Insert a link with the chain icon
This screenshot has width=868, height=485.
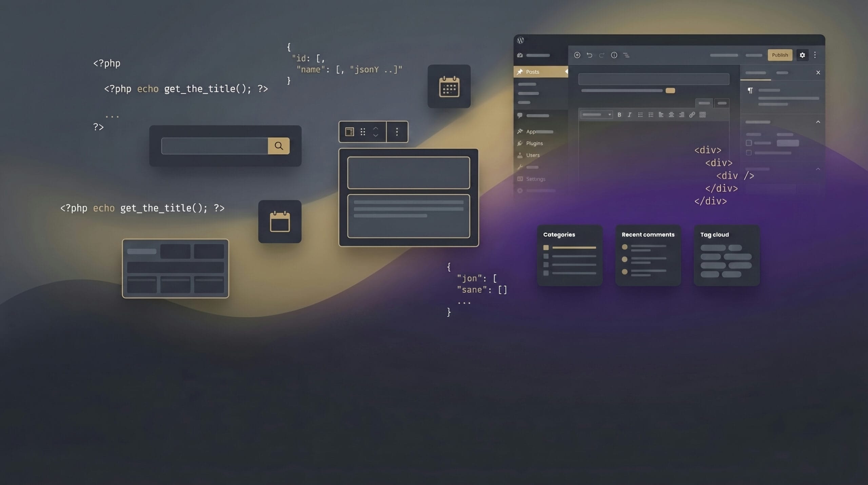(692, 115)
